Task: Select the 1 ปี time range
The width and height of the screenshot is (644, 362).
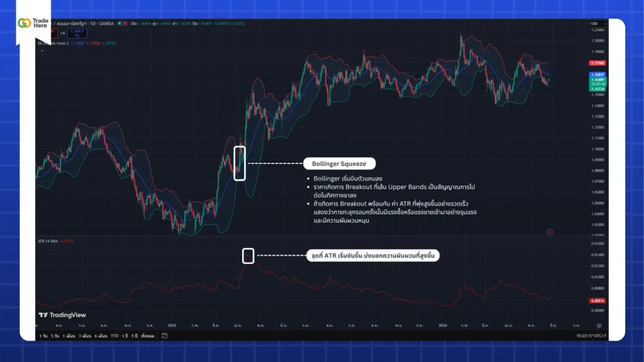Action: tap(125, 336)
